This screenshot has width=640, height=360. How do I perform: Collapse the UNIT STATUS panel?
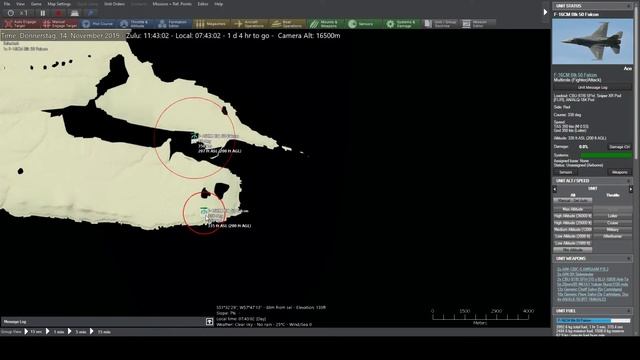point(629,6)
